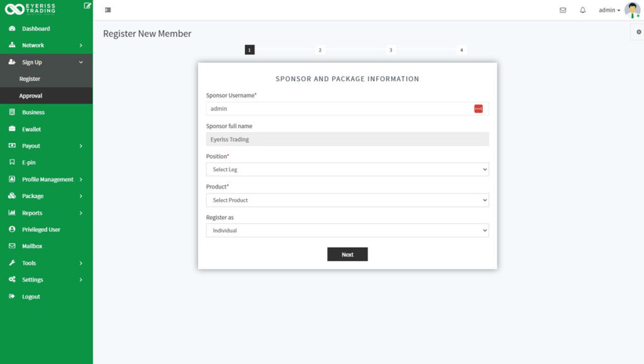Click the admin profile avatar
Viewport: 644px width, 364px height.
tap(632, 10)
